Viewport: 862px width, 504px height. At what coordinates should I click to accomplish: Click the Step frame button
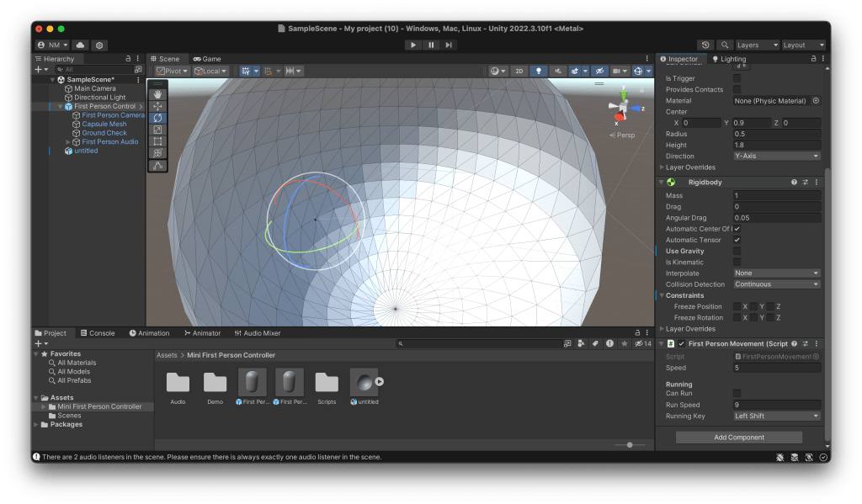point(450,45)
